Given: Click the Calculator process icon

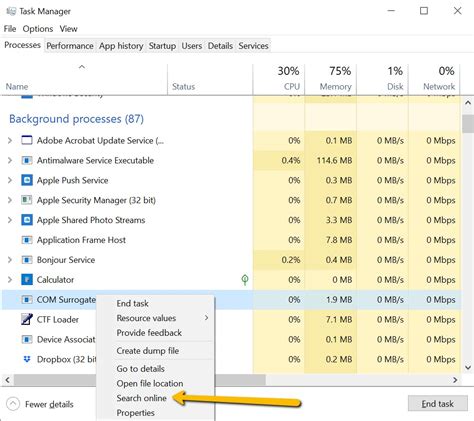Looking at the screenshot, I should click(x=27, y=280).
